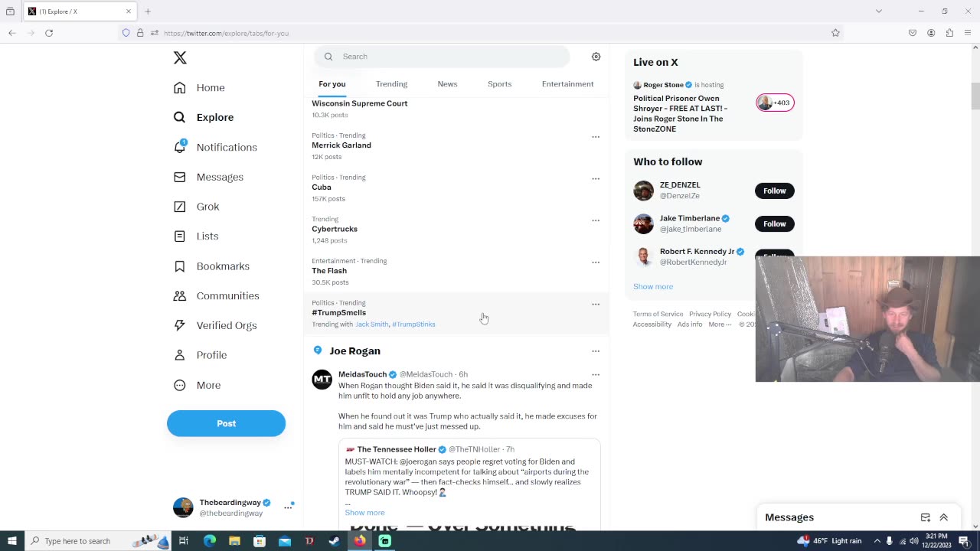Click the Windows taskbar search box
The width and height of the screenshot is (980, 551).
(x=100, y=541)
